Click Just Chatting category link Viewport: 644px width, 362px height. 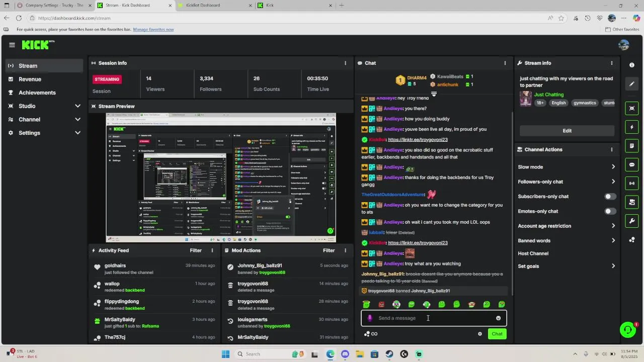point(549,95)
